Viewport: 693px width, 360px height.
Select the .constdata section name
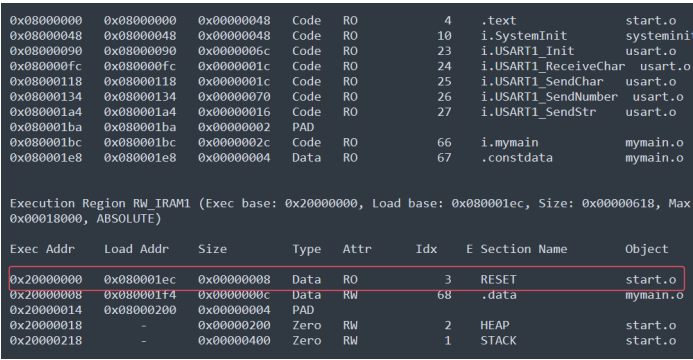click(x=517, y=158)
